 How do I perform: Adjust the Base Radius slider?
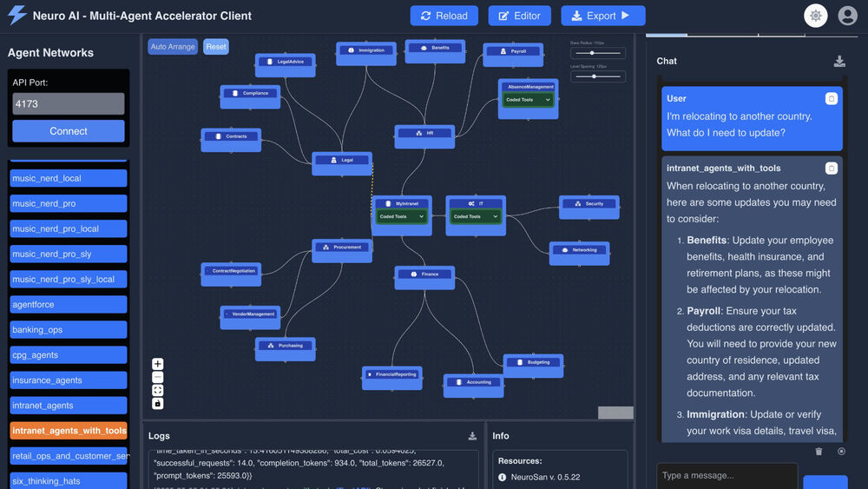pos(598,53)
